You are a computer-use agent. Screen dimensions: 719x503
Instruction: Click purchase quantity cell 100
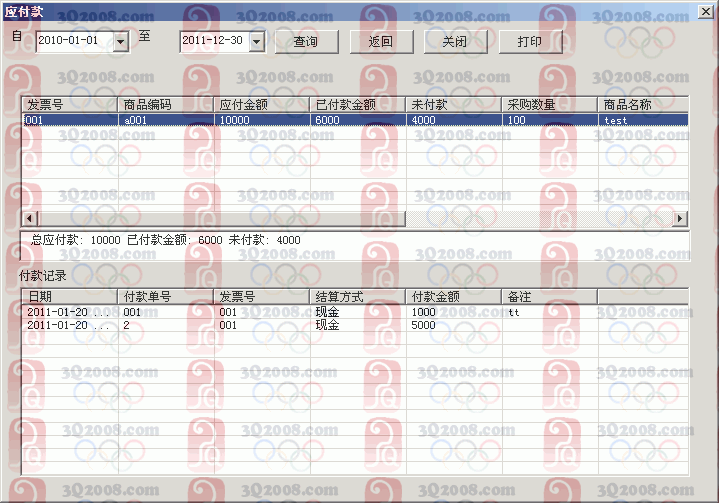click(x=550, y=120)
